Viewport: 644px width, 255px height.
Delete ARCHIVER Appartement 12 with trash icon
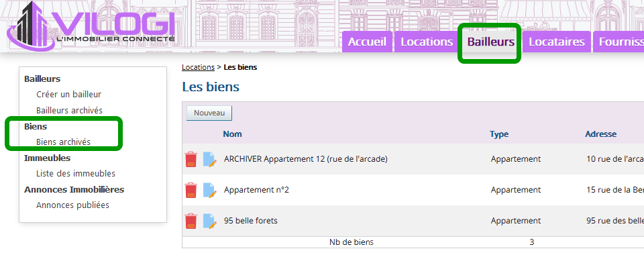click(x=191, y=159)
